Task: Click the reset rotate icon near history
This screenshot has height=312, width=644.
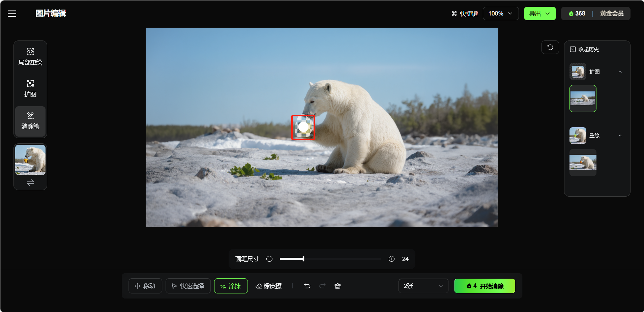Action: point(550,47)
